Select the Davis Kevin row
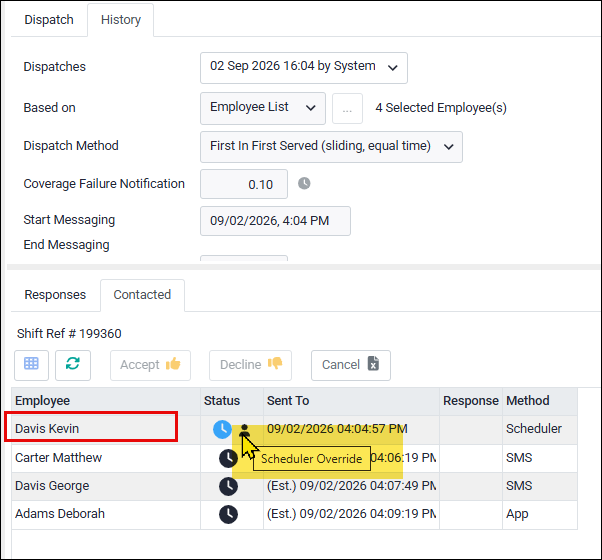The image size is (602, 560). 294,430
